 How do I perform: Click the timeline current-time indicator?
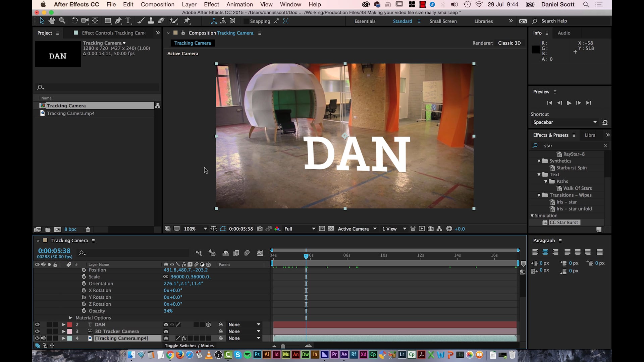point(306,256)
